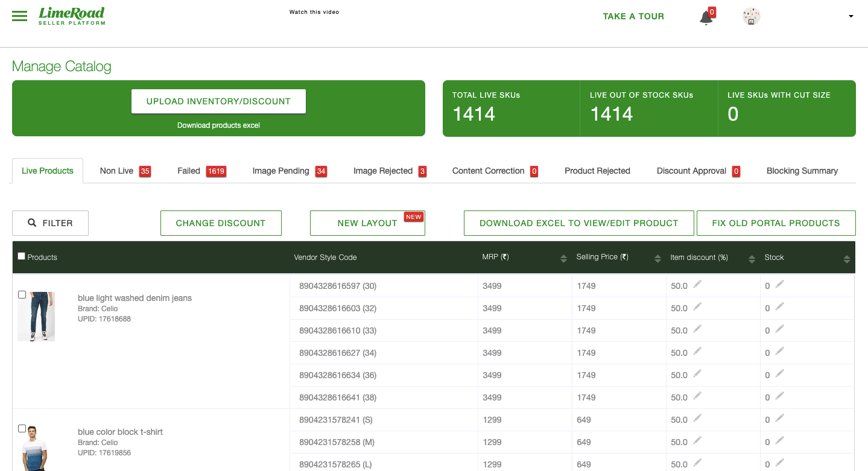Edit stock pencil for 8904328616641 (38)
Viewport: 868px width, 471px height.
coord(779,396)
